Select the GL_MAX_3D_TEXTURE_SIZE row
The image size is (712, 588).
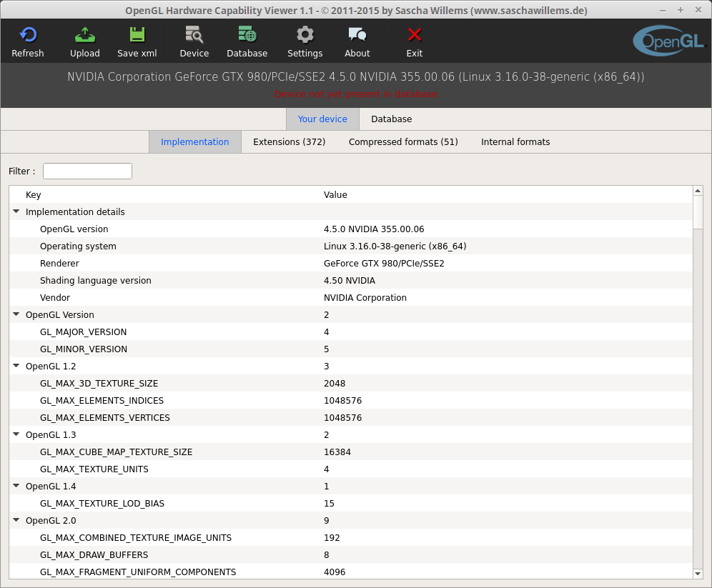click(350, 384)
